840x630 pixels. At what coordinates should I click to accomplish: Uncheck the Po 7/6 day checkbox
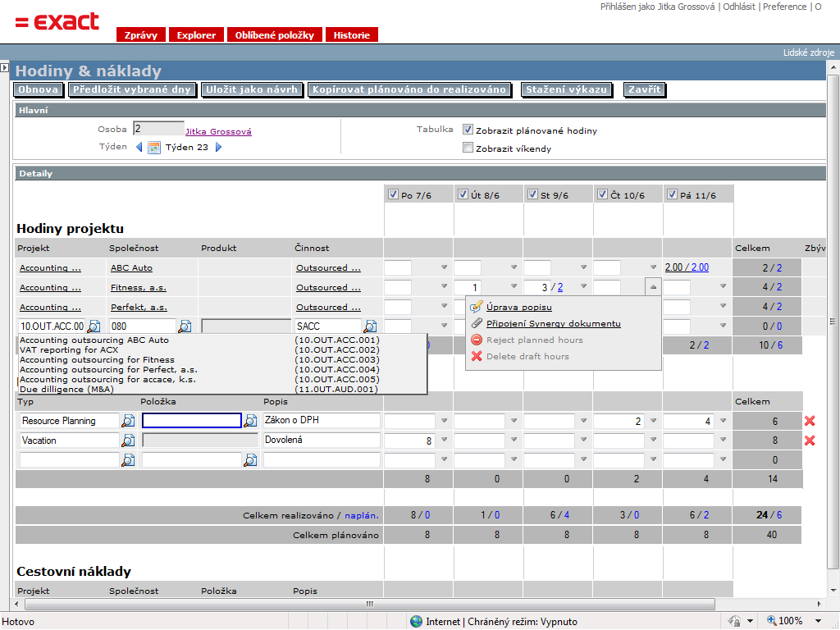tap(393, 194)
